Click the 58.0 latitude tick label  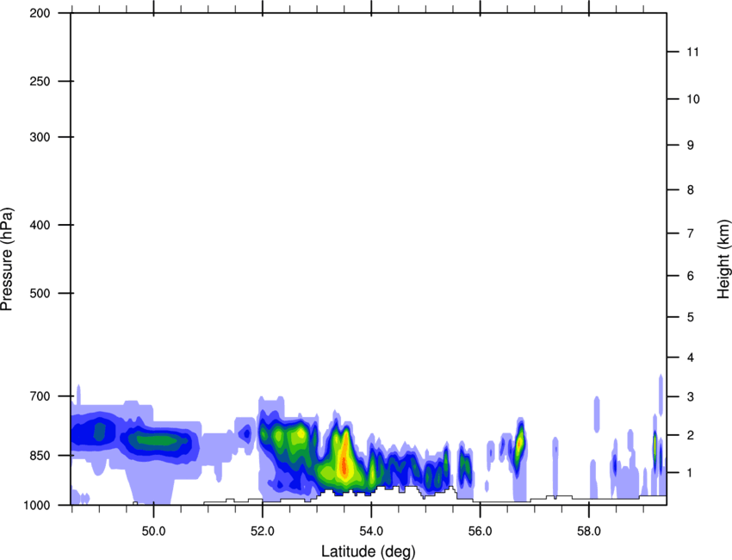coord(589,532)
